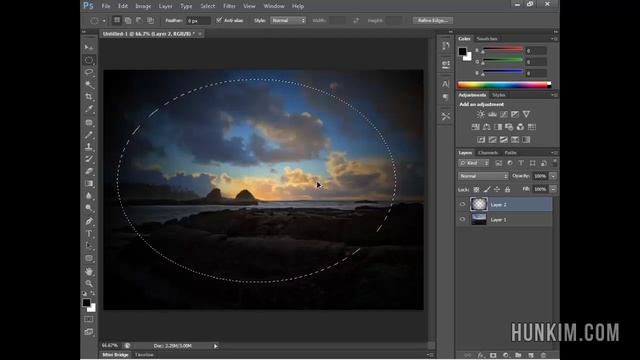Image resolution: width=640 pixels, height=360 pixels.
Task: Toggle lock image pixels brush icon
Action: tap(487, 189)
